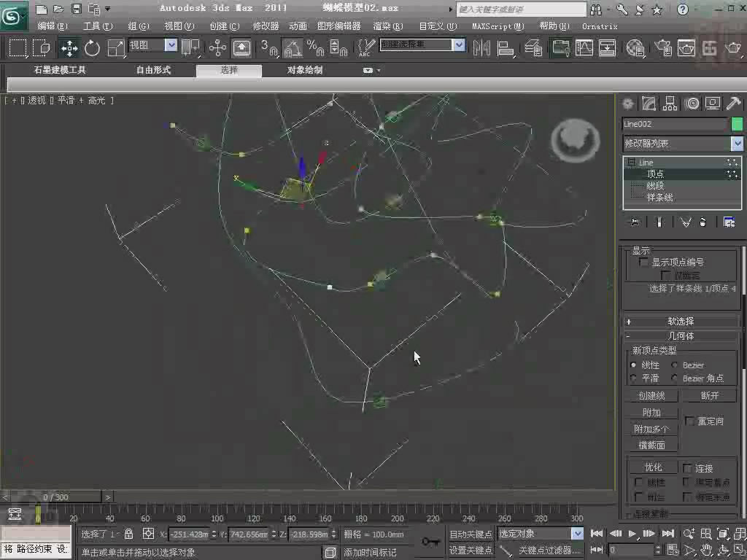Enable the 连接 checkbox

coord(687,468)
